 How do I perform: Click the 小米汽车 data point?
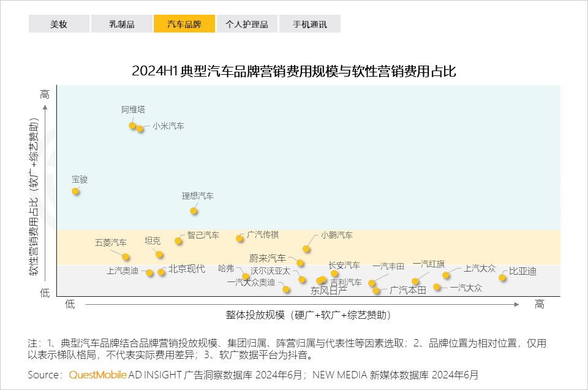pyautogui.click(x=140, y=128)
